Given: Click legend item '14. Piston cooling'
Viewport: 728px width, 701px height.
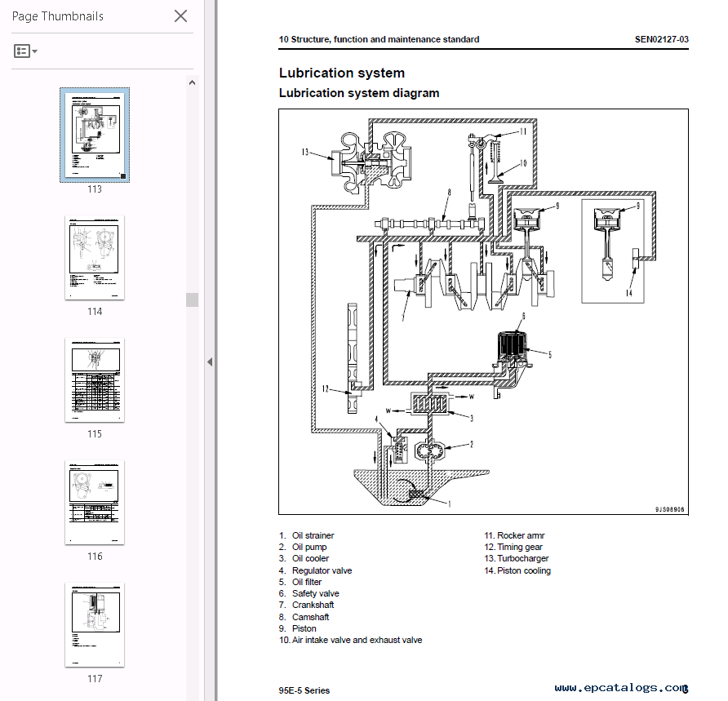Looking at the screenshot, I should point(517,570).
